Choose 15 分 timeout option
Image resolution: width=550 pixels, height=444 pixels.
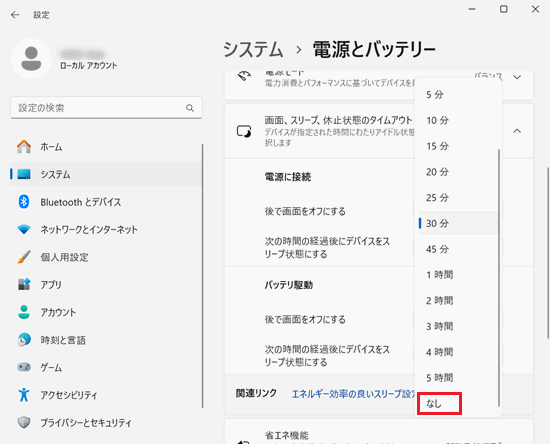click(x=457, y=146)
